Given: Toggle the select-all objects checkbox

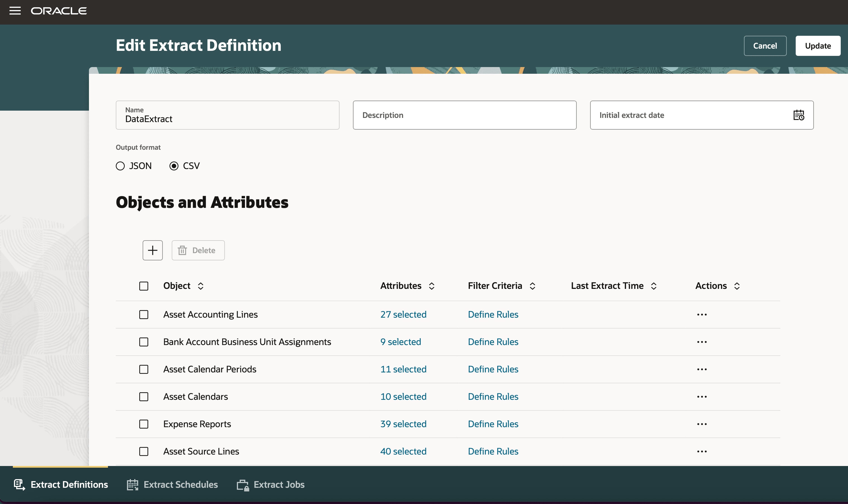Looking at the screenshot, I should [143, 286].
